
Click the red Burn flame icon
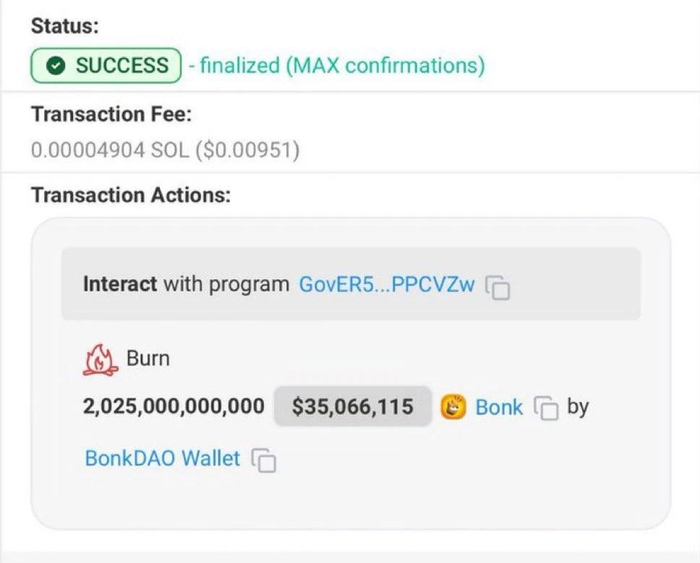click(100, 359)
